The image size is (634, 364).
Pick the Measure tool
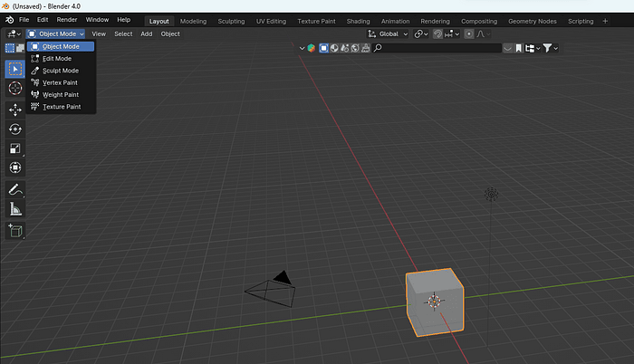pyautogui.click(x=14, y=209)
